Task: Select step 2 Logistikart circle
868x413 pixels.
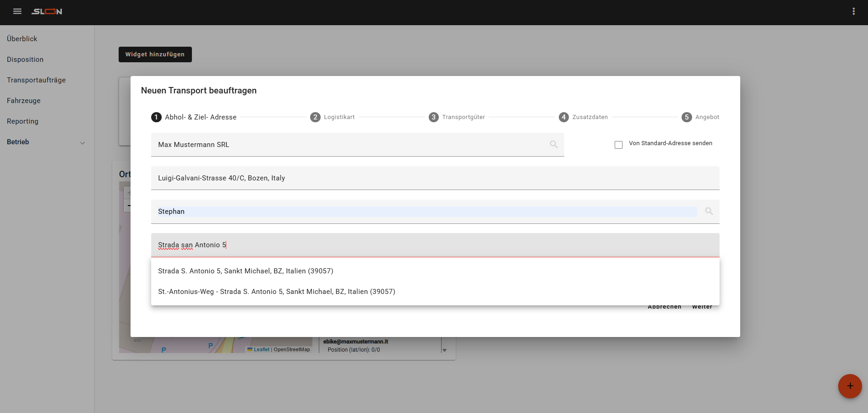Action: 315,117
